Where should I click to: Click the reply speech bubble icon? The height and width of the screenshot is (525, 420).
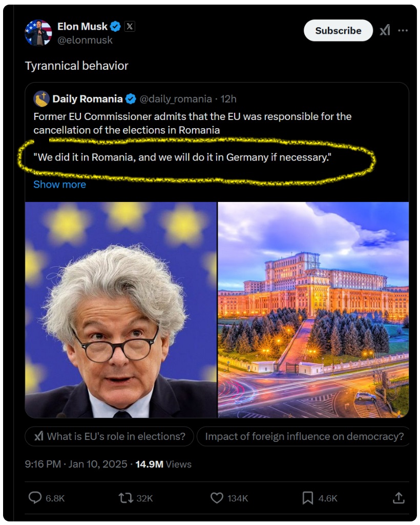click(x=35, y=498)
